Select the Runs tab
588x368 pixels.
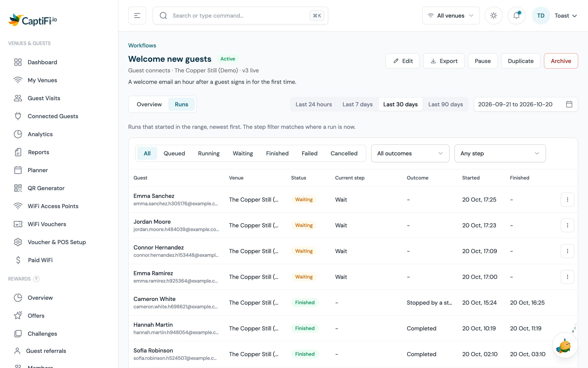pos(182,104)
